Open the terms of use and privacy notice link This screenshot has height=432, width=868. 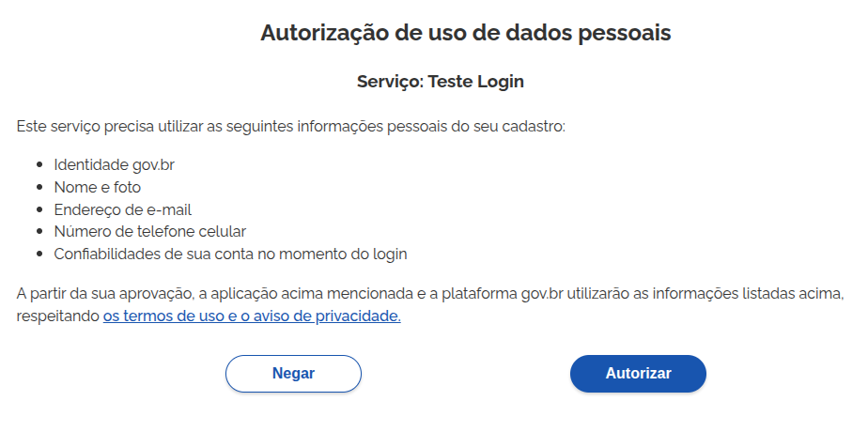[252, 316]
